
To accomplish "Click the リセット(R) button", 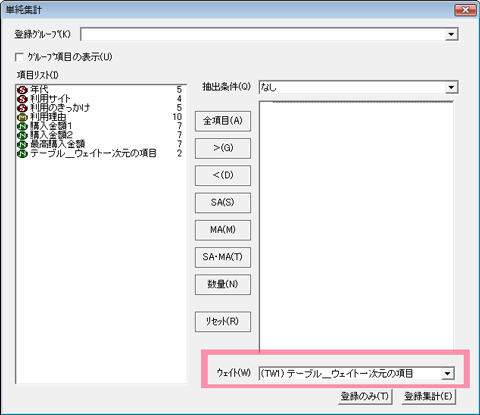I will pos(223,321).
